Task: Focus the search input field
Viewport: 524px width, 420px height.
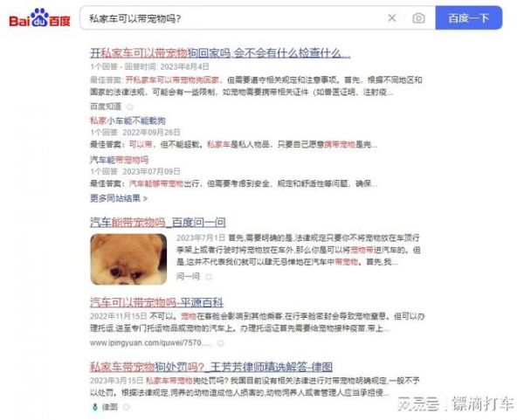Action: point(234,18)
